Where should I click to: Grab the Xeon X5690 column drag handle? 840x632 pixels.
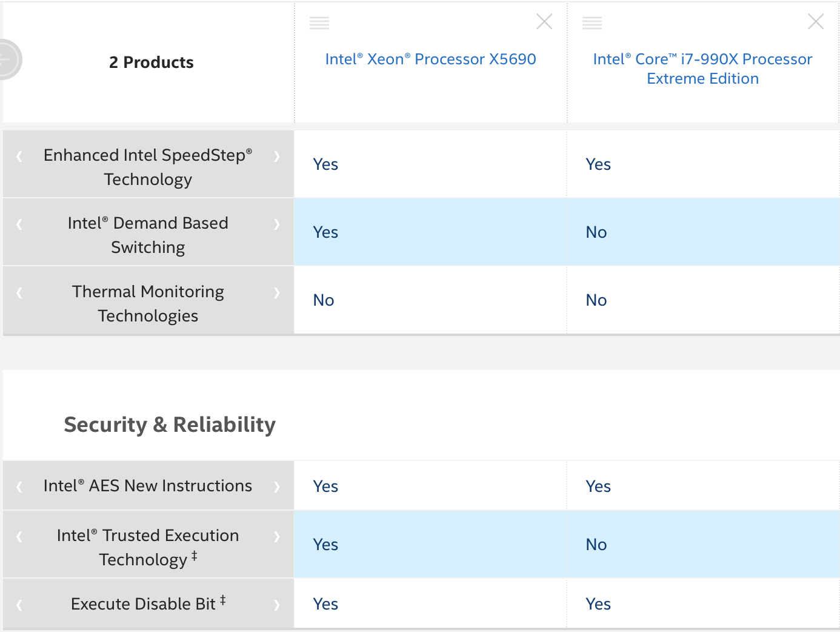(319, 23)
